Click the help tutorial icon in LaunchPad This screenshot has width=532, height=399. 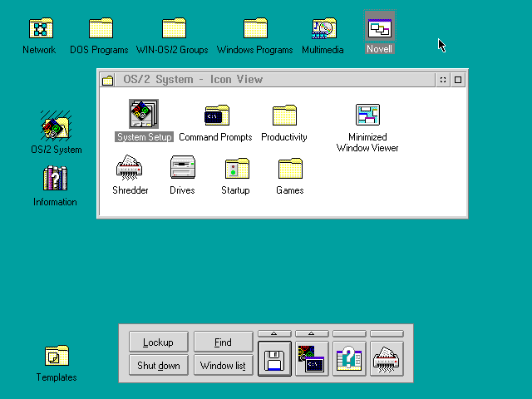(349, 359)
